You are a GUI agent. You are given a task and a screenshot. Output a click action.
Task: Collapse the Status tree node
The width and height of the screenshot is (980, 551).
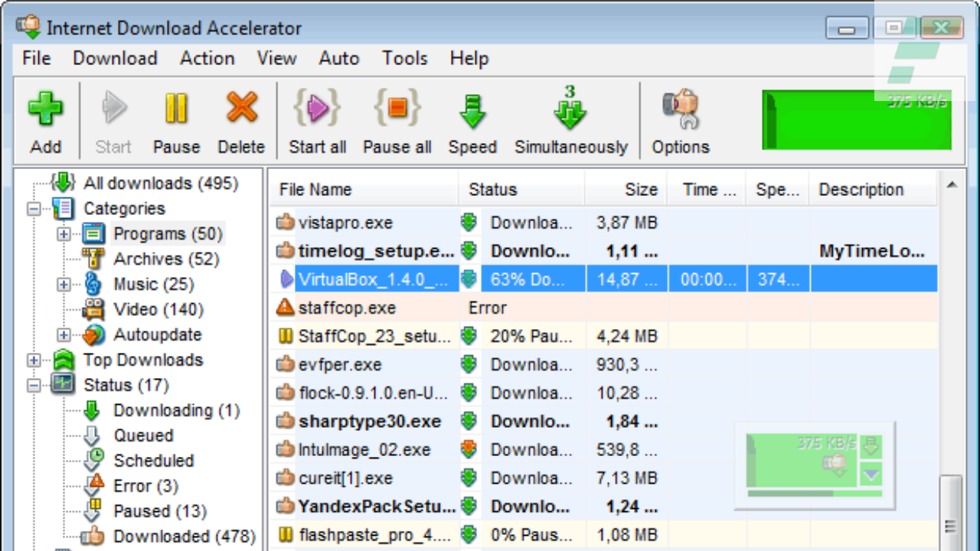pyautogui.click(x=34, y=385)
